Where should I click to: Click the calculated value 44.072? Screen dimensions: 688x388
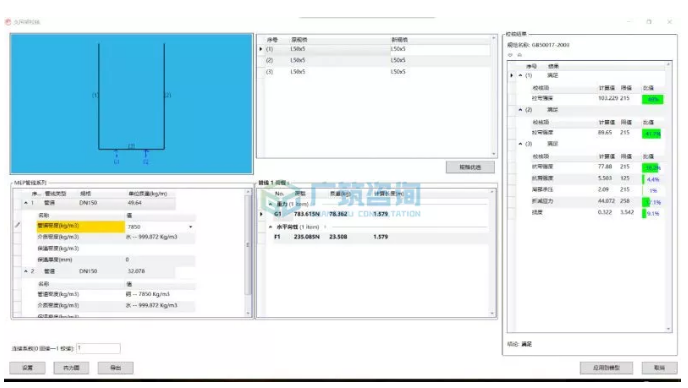coord(606,201)
